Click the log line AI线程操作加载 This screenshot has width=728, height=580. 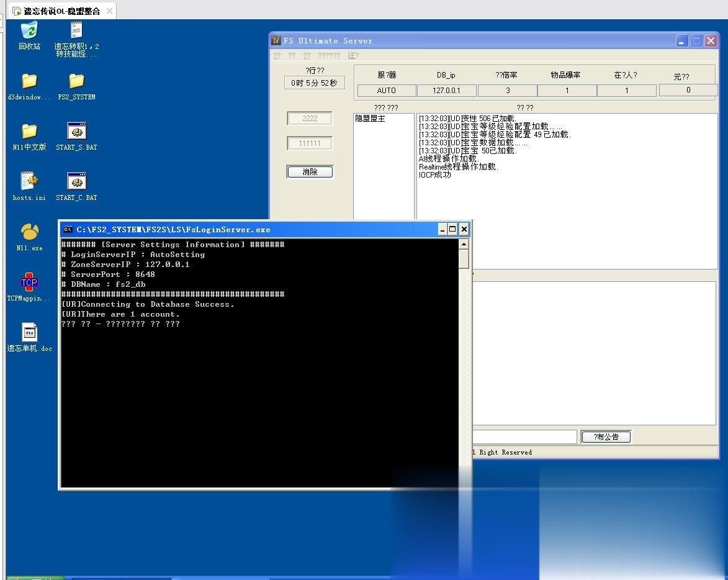pyautogui.click(x=449, y=159)
